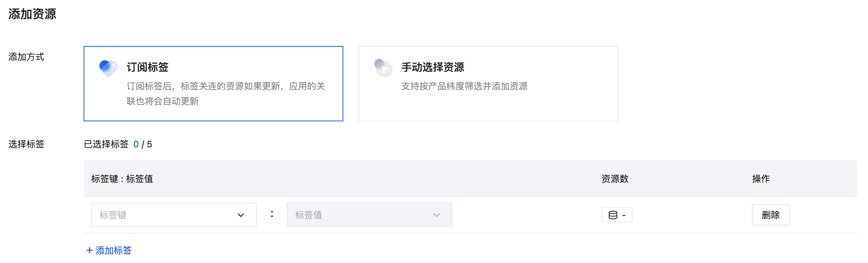868x263 pixels.
Task: Select the 手动选择资源 option card
Action: coord(488,84)
